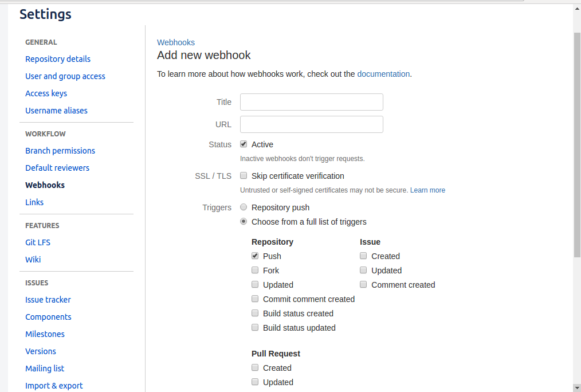Open the webhooks documentation link
581x392 pixels.
[x=383, y=74]
